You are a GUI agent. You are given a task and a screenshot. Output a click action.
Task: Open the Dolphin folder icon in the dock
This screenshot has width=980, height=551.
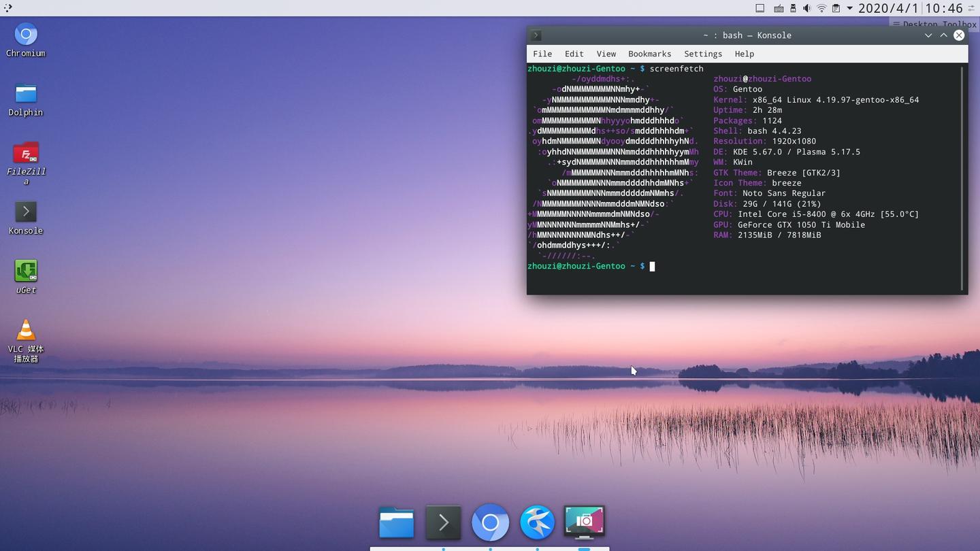(396, 522)
